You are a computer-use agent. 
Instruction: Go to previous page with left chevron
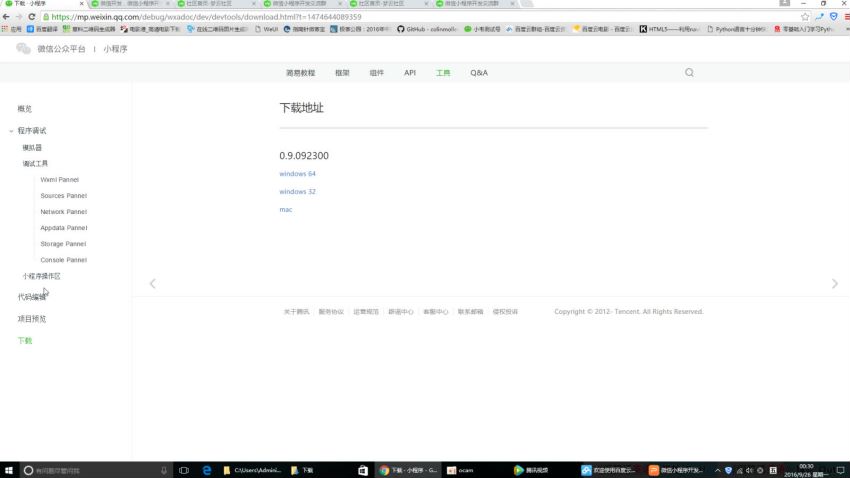[x=153, y=283]
